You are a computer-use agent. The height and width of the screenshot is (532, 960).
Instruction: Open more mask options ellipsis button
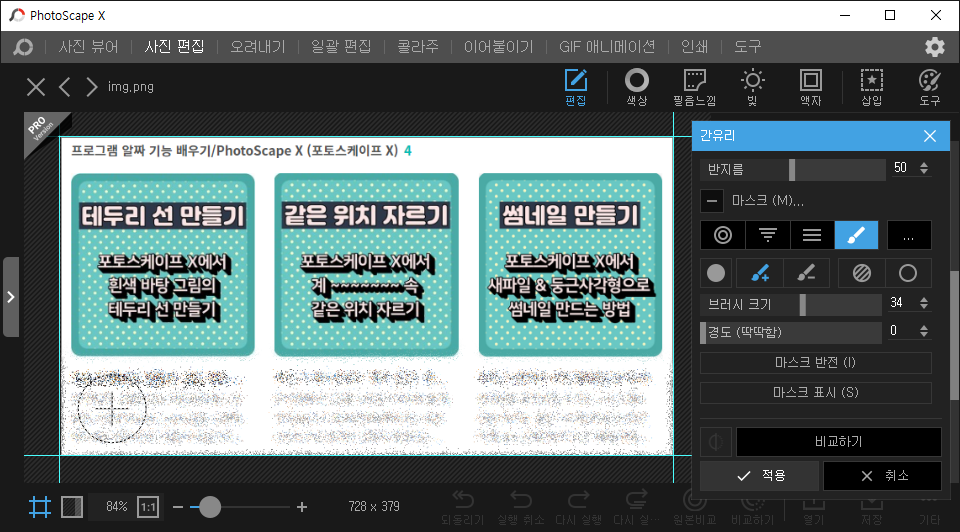pos(909,235)
